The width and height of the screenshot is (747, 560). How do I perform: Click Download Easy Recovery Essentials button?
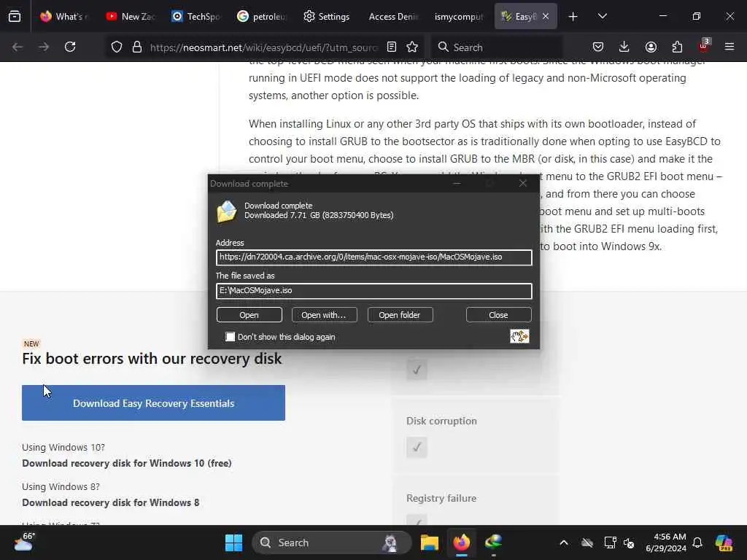(x=153, y=402)
